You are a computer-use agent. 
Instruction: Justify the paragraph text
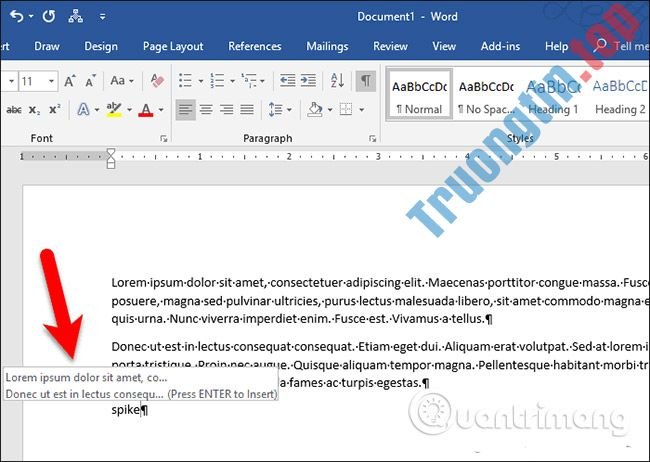(x=247, y=109)
